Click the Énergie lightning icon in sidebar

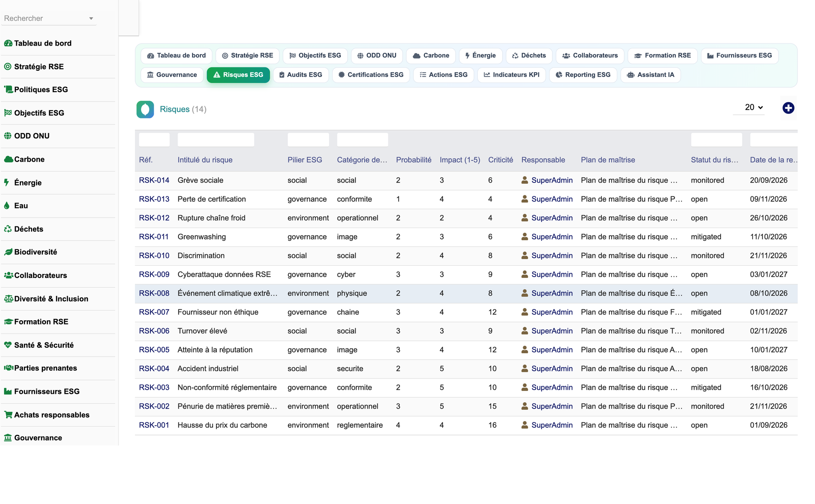coord(7,183)
